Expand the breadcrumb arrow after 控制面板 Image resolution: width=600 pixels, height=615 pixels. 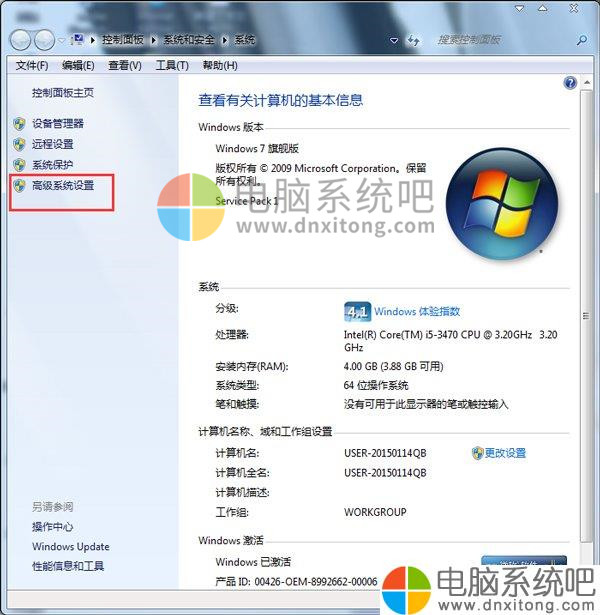[154, 40]
